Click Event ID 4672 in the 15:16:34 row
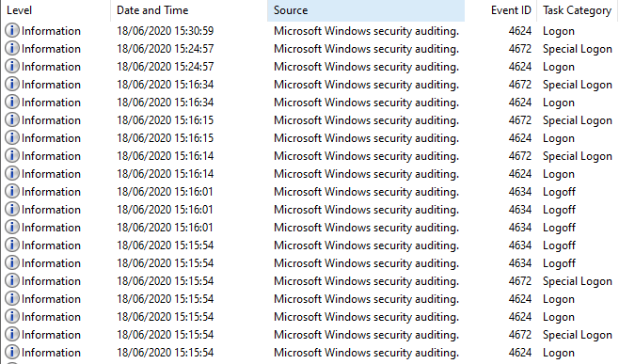The width and height of the screenshot is (635, 364). click(x=520, y=85)
